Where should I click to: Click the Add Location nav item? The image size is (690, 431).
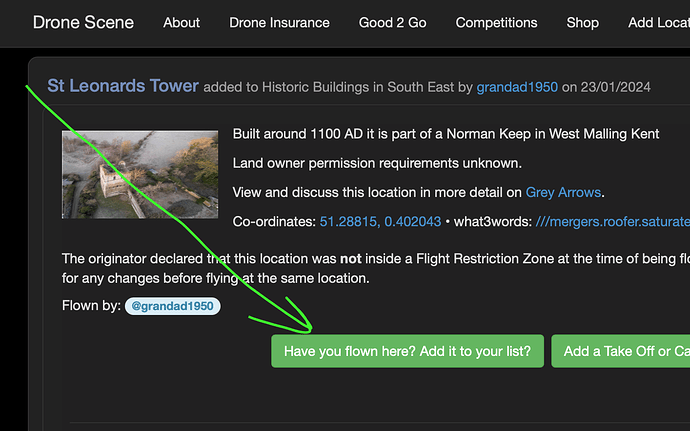pyautogui.click(x=658, y=22)
